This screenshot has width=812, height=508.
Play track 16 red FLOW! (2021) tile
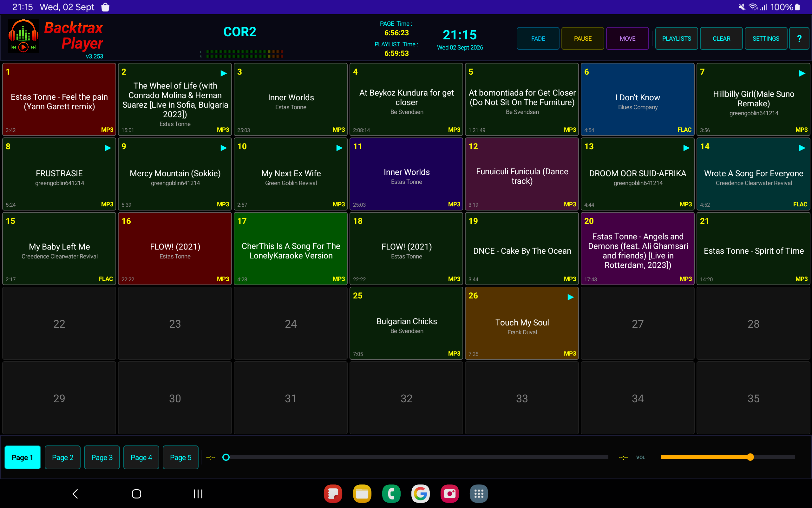tap(175, 249)
